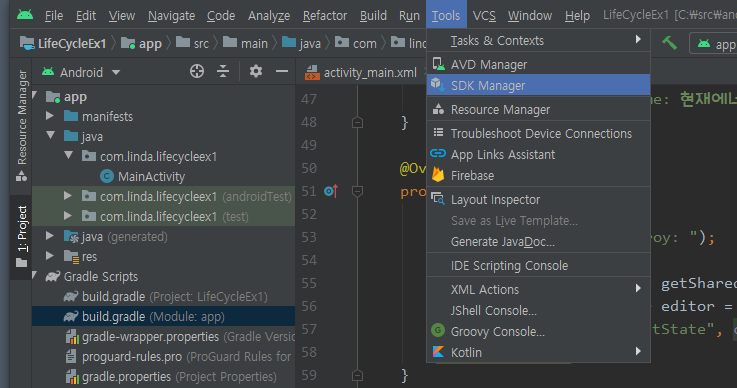Open Resource Manager menu entry
Image resolution: width=737 pixels, height=388 pixels.
pyautogui.click(x=538, y=110)
